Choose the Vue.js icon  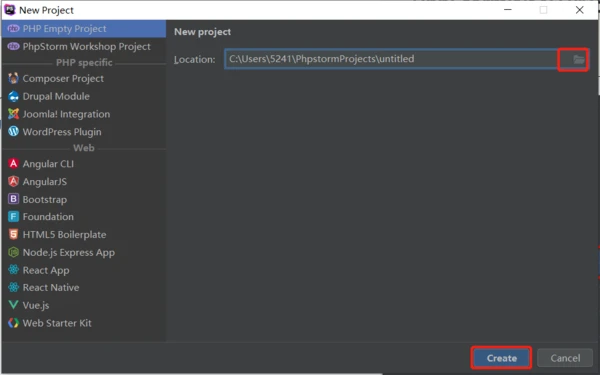[13, 305]
